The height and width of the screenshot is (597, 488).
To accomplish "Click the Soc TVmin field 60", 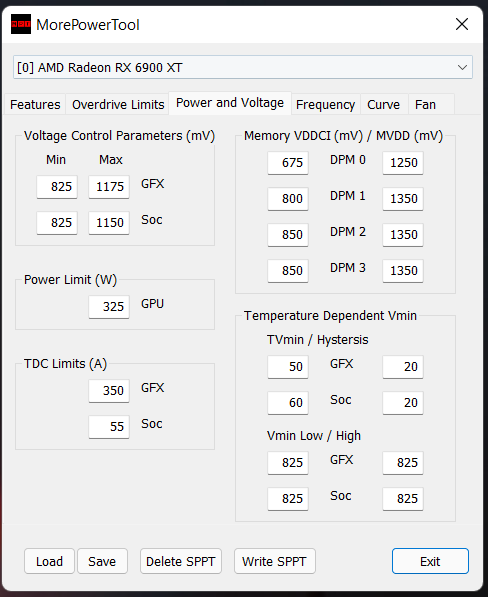I will [x=288, y=403].
